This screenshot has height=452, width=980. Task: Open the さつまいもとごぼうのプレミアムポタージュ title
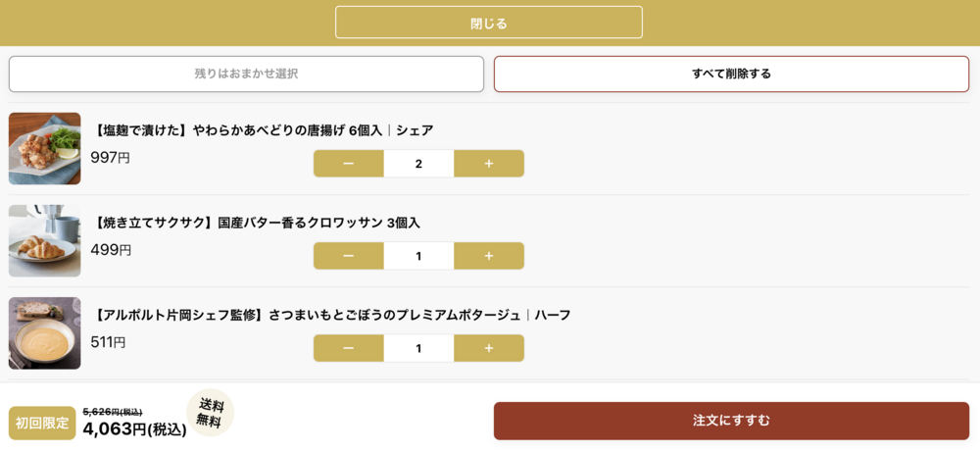pos(331,315)
